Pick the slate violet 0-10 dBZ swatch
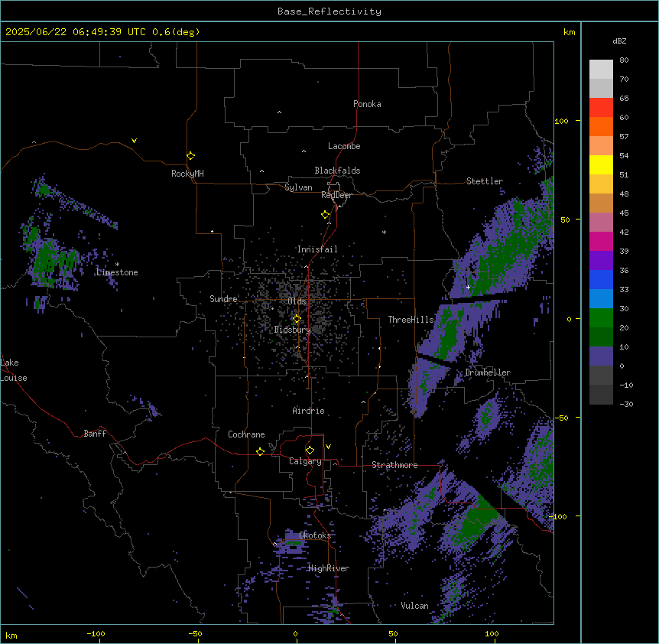659x644 pixels. pos(601,356)
